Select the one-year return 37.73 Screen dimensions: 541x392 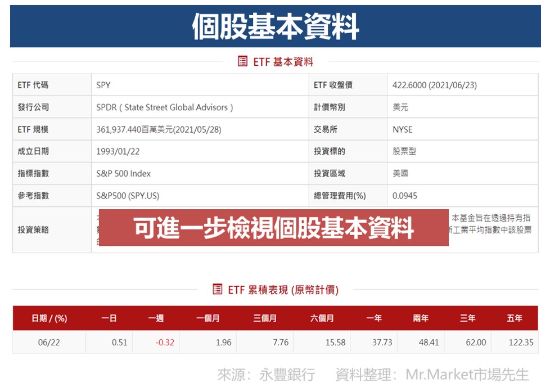click(382, 343)
